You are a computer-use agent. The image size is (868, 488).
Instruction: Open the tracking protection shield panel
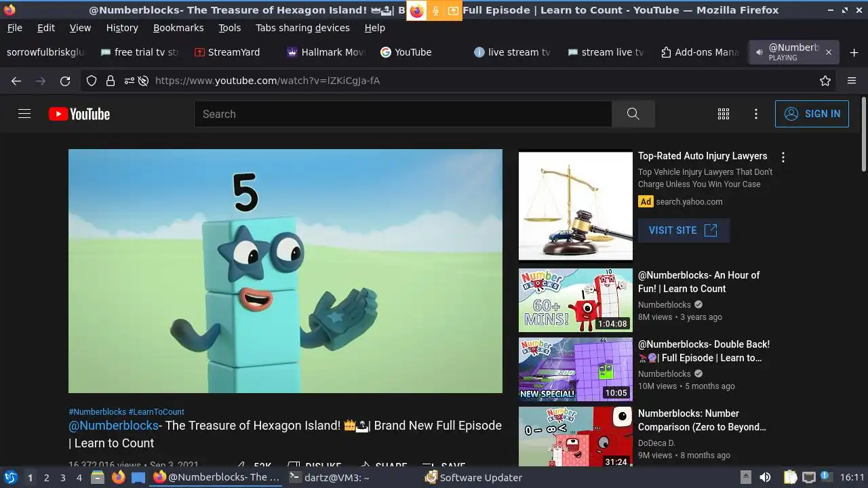(x=92, y=81)
